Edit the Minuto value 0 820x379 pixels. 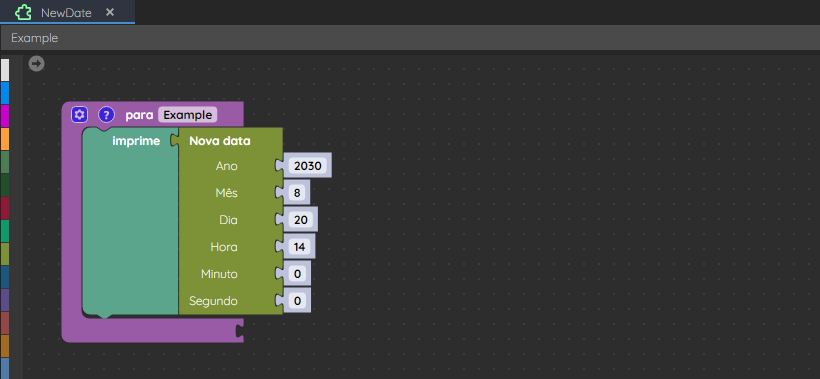297,274
